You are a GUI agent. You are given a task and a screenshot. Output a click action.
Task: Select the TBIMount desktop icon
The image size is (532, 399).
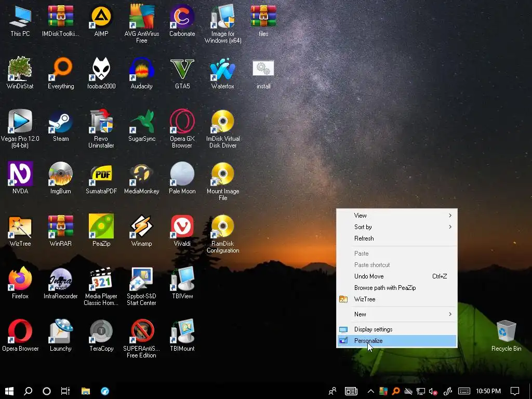(x=182, y=331)
